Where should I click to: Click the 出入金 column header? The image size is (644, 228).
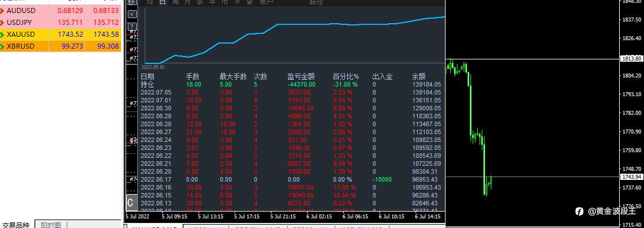[382, 76]
